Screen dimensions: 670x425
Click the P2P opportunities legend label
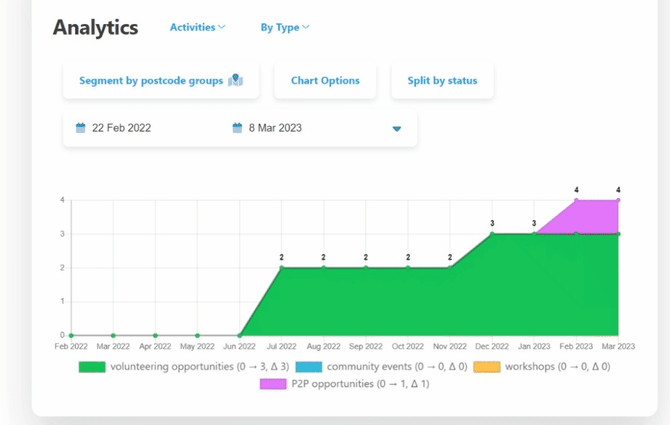click(x=360, y=383)
